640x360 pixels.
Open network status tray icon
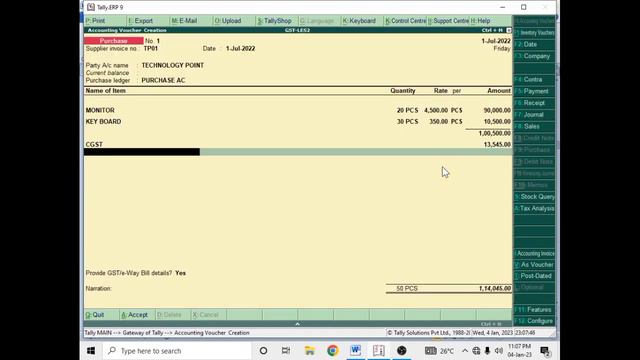click(476, 351)
